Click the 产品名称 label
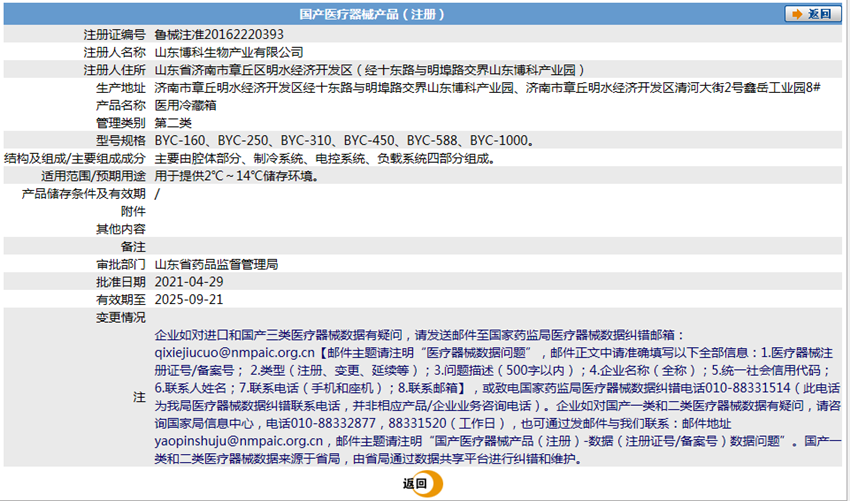The width and height of the screenshot is (850, 501). [121, 105]
